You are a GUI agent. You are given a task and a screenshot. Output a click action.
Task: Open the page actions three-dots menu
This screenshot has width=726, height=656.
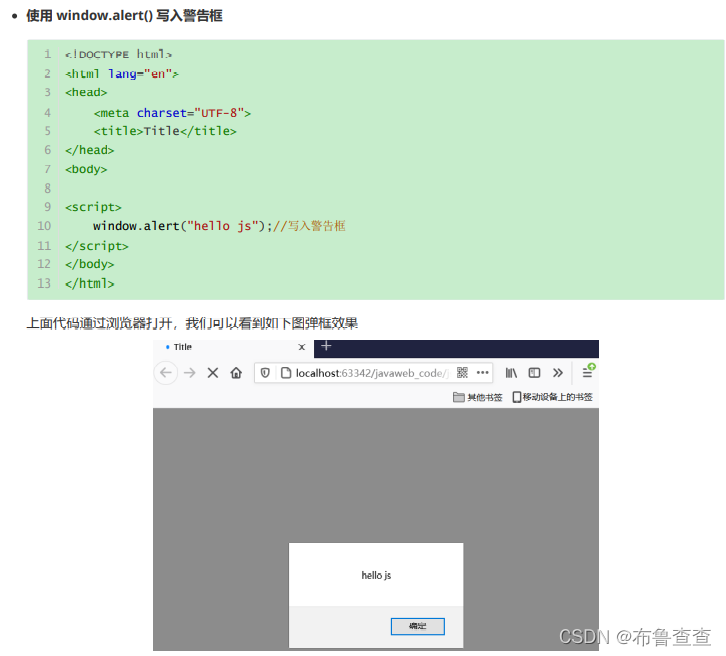pyautogui.click(x=482, y=373)
